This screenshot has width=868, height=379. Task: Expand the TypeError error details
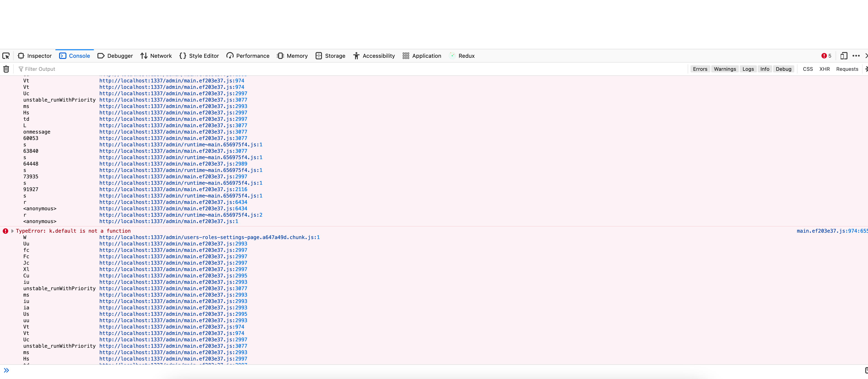pyautogui.click(x=13, y=231)
